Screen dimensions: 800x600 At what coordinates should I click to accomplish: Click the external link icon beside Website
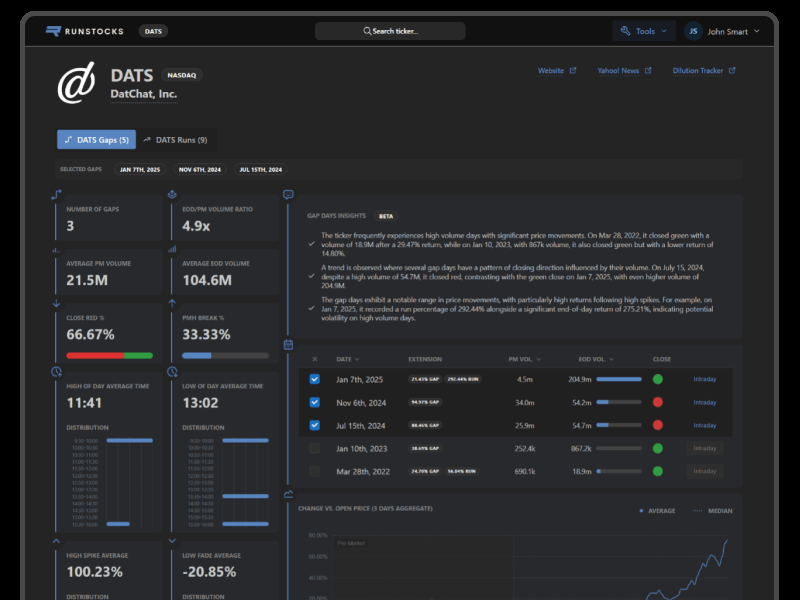[x=573, y=70]
